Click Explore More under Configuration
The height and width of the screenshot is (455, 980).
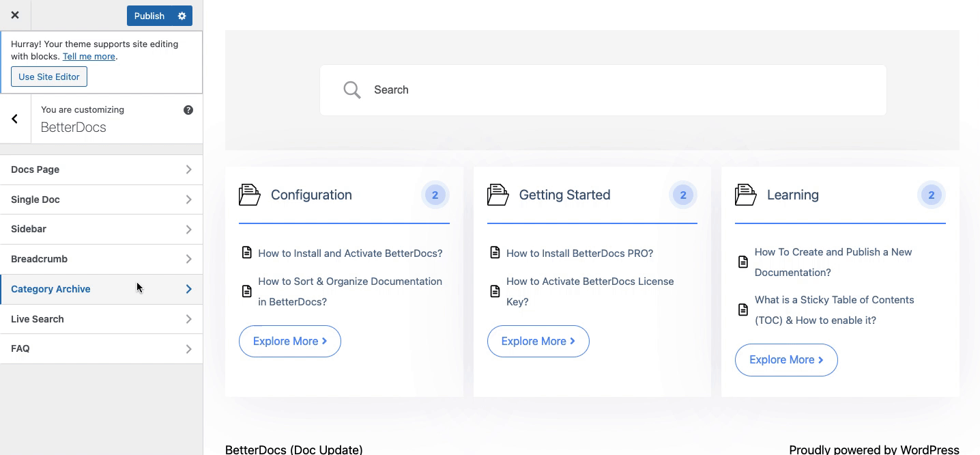pos(289,341)
